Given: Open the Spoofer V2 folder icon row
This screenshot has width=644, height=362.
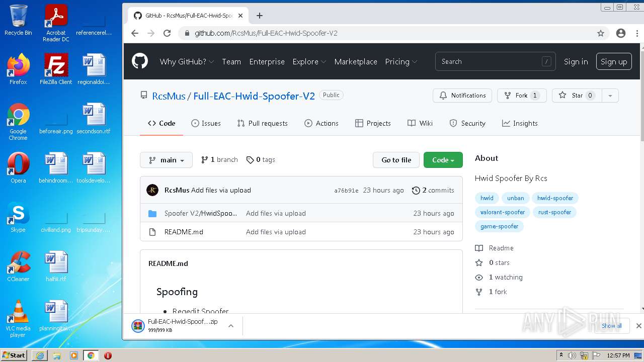Looking at the screenshot, I should (x=152, y=213).
